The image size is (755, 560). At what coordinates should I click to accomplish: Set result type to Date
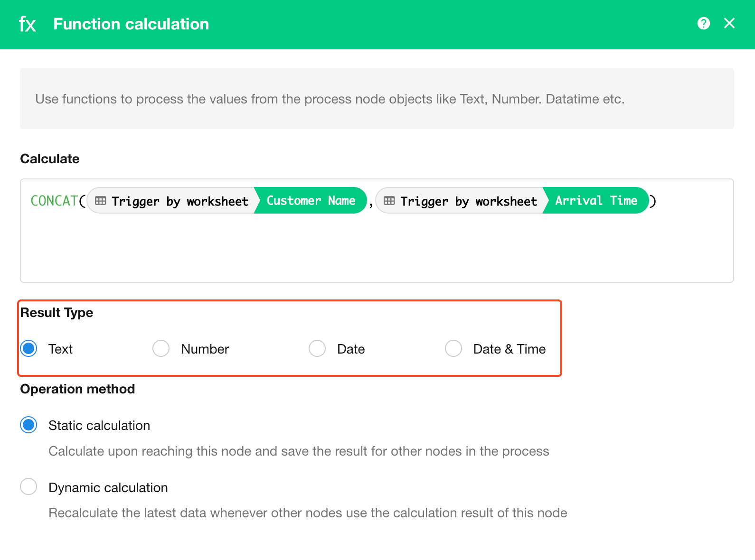pos(317,348)
